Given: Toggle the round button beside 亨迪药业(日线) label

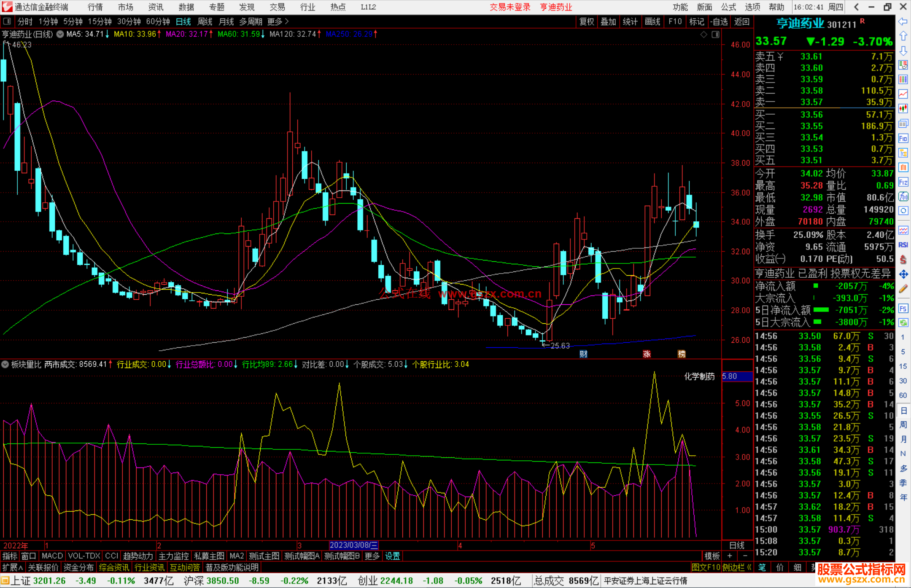Looking at the screenshot, I should [60, 34].
